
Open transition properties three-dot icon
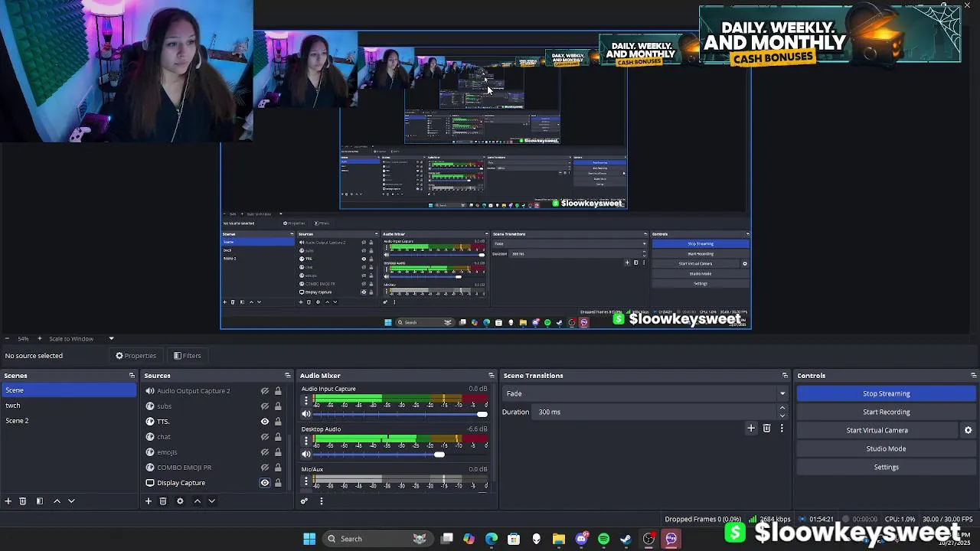782,429
